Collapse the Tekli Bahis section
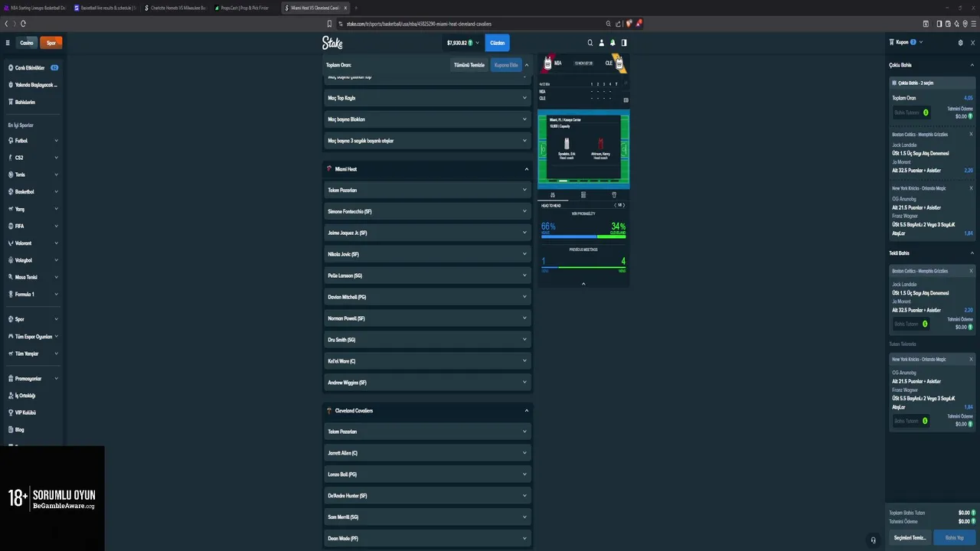This screenshot has height=551, width=980. 972,253
